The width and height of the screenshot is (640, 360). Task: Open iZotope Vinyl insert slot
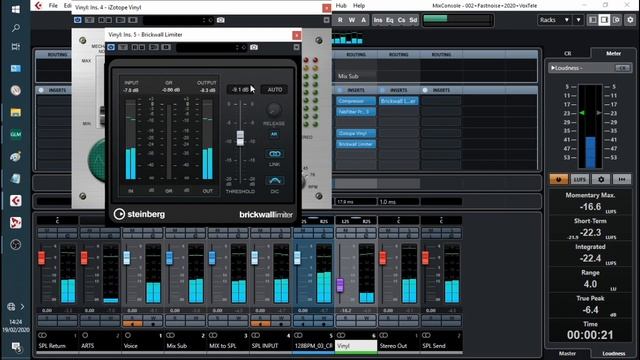(356, 133)
